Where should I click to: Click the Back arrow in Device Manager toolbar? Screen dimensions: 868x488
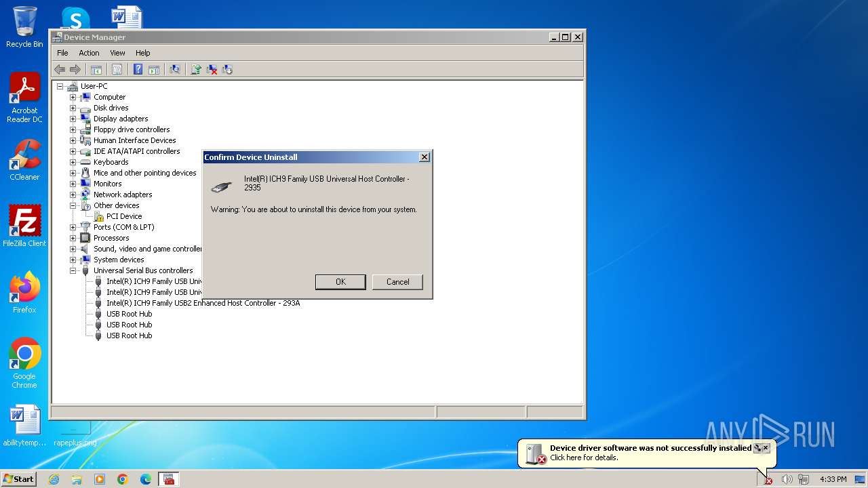[60, 69]
